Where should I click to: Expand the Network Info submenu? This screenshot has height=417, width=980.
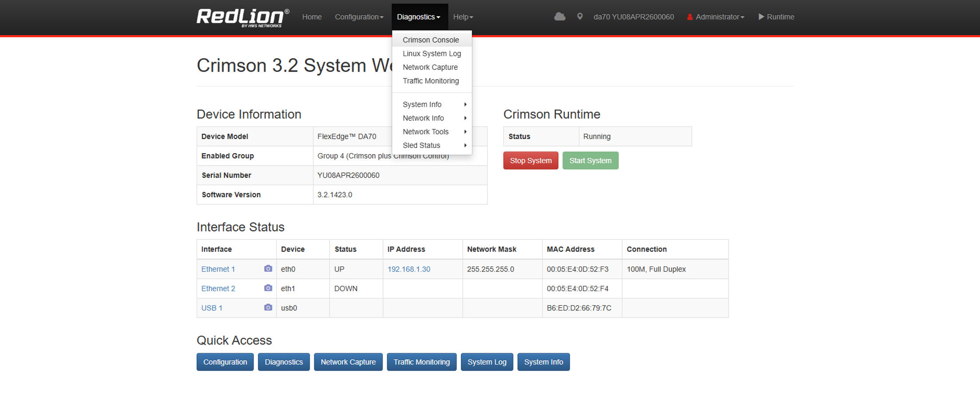[432, 118]
